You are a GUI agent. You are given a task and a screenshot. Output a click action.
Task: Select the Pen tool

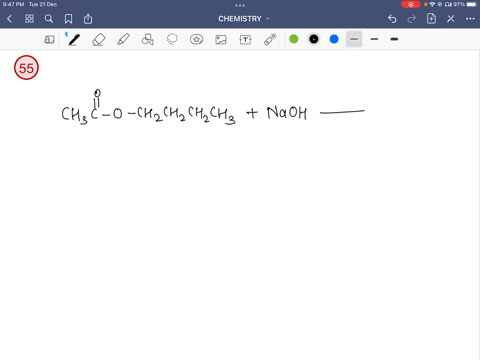point(74,40)
